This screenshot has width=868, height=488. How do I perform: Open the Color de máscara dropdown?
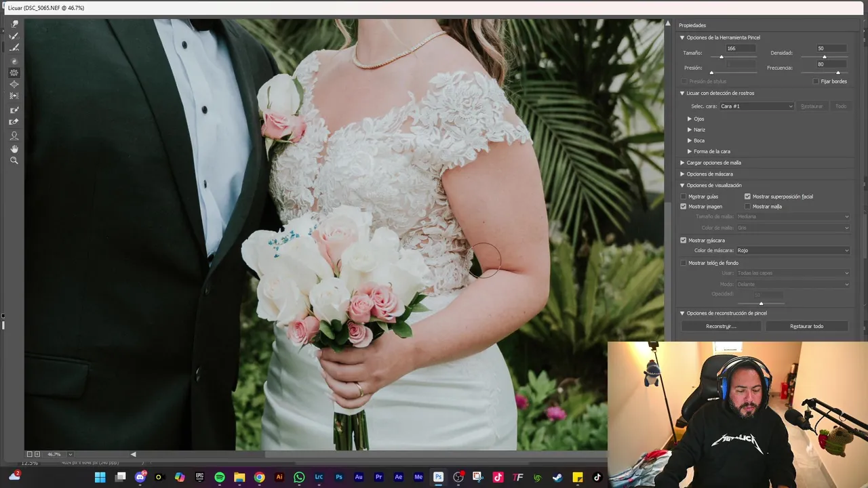(x=793, y=251)
